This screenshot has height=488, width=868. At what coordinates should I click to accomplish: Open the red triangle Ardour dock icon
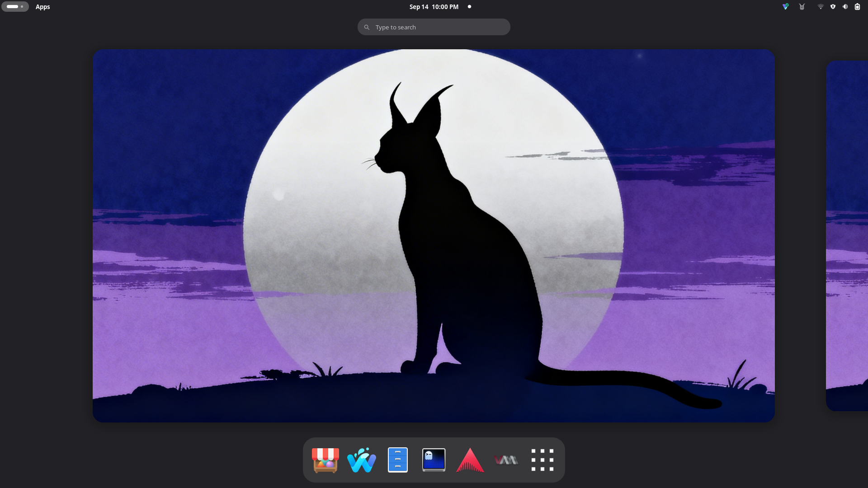[470, 460]
